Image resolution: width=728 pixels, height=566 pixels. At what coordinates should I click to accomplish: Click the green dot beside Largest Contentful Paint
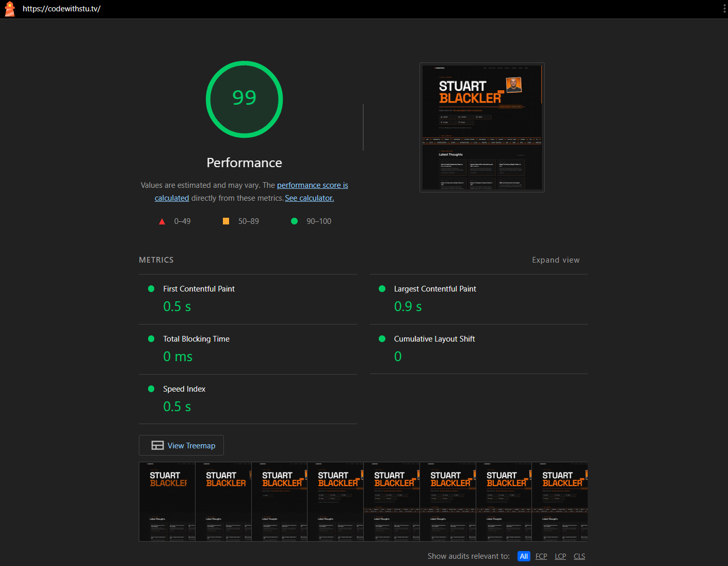click(382, 288)
